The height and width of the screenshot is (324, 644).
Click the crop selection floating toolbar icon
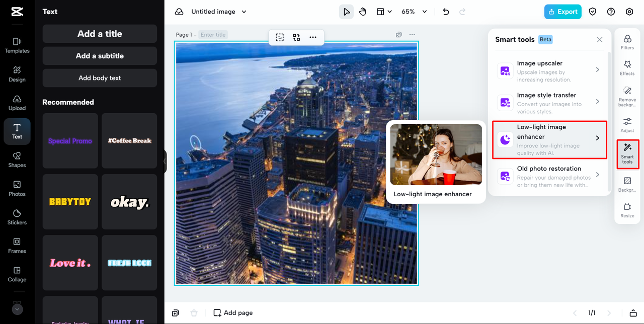pyautogui.click(x=280, y=37)
